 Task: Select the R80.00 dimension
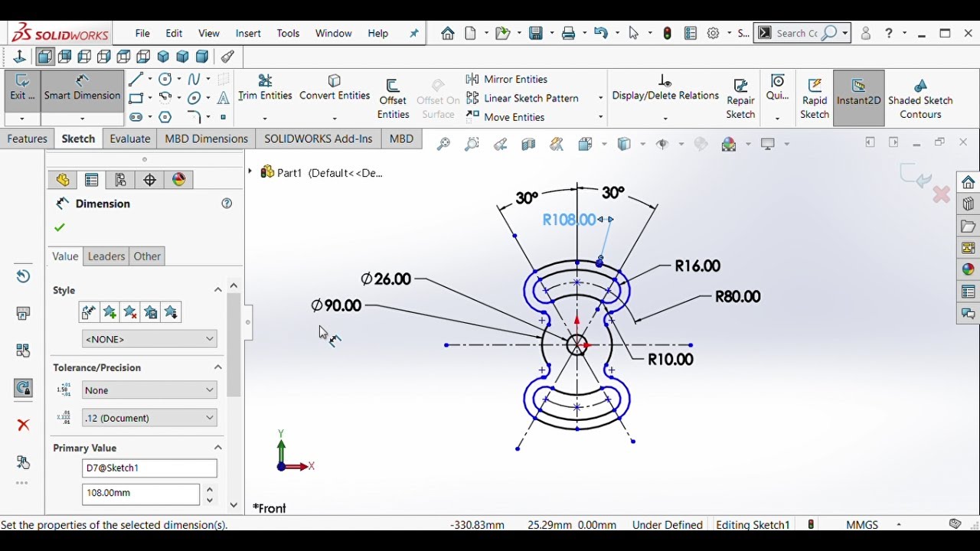[x=738, y=297]
